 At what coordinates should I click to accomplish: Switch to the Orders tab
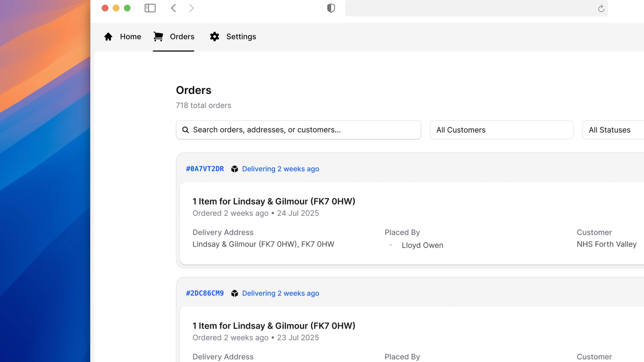173,37
